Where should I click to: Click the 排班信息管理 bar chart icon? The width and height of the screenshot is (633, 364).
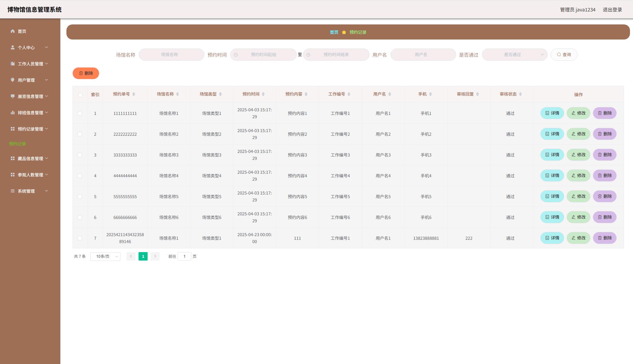(x=13, y=112)
